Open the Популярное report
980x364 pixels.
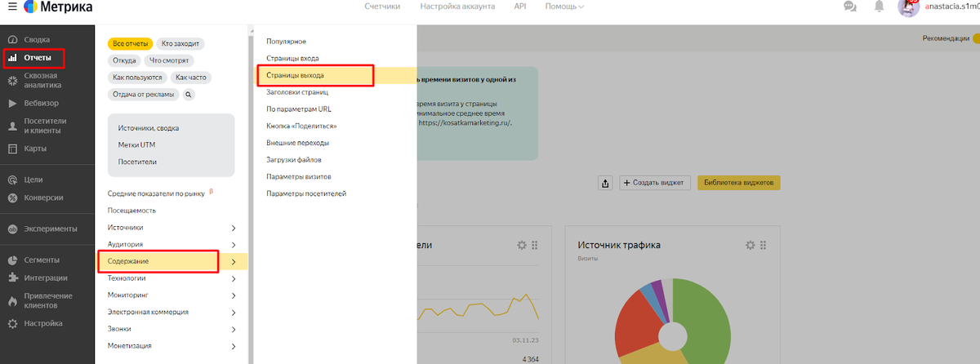(286, 41)
